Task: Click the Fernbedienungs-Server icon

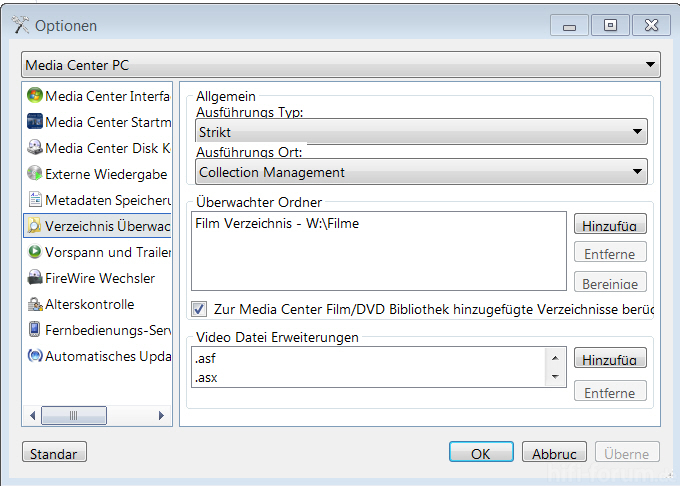Action: (35, 329)
